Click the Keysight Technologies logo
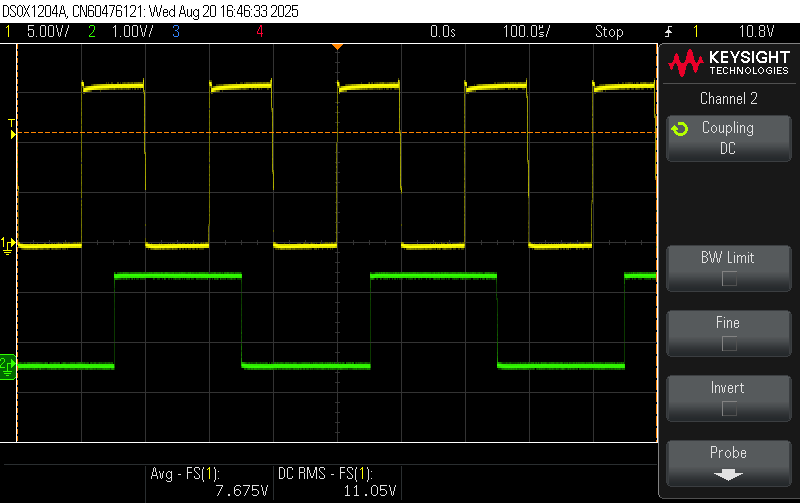 click(x=728, y=64)
